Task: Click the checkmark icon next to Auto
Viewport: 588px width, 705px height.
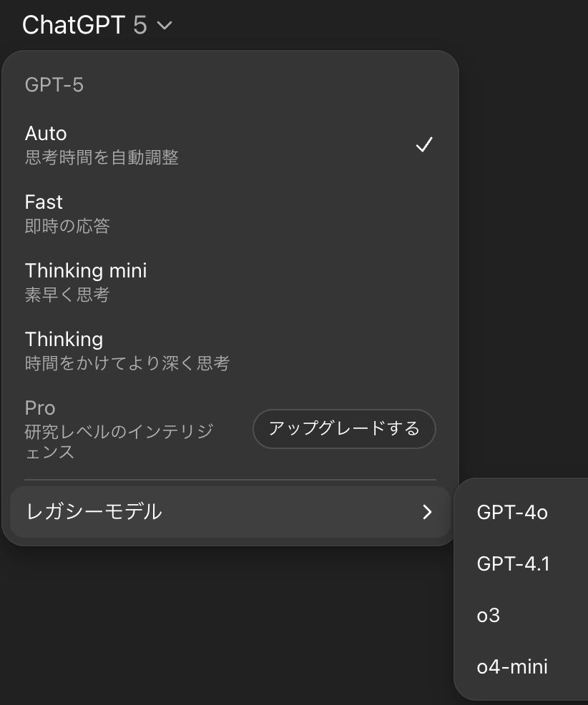Action: (x=424, y=145)
